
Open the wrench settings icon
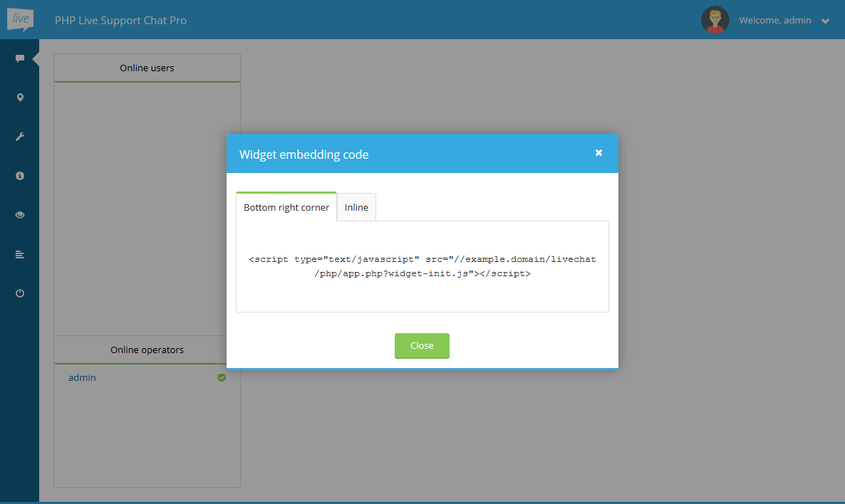coord(20,137)
